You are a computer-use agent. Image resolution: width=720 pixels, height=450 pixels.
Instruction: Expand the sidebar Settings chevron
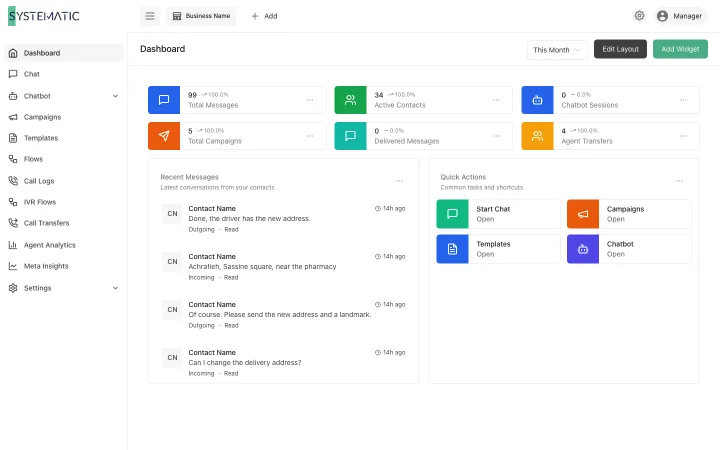[115, 288]
